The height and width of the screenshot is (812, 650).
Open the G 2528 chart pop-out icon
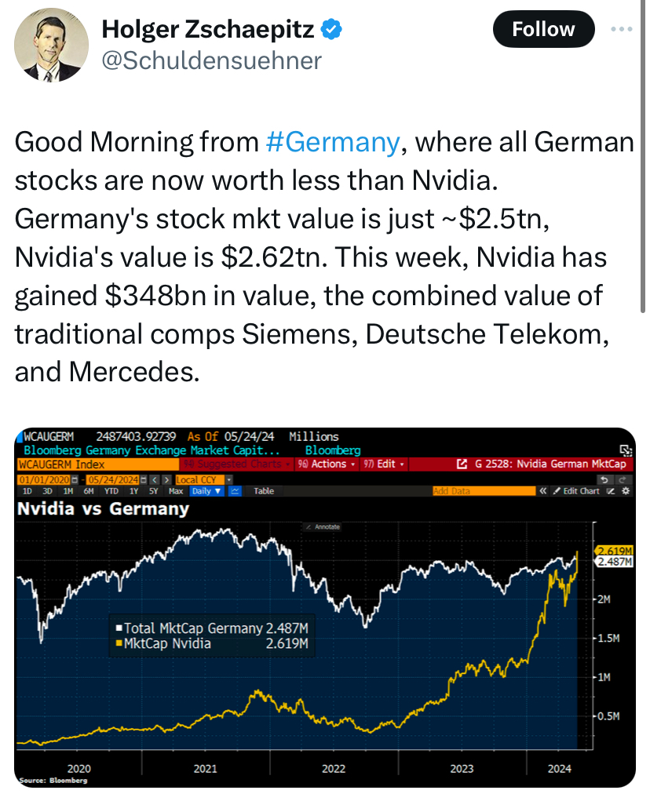[x=462, y=464]
